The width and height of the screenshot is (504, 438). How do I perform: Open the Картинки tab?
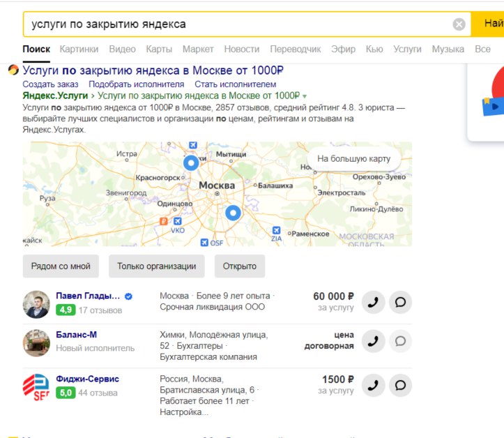coord(79,49)
